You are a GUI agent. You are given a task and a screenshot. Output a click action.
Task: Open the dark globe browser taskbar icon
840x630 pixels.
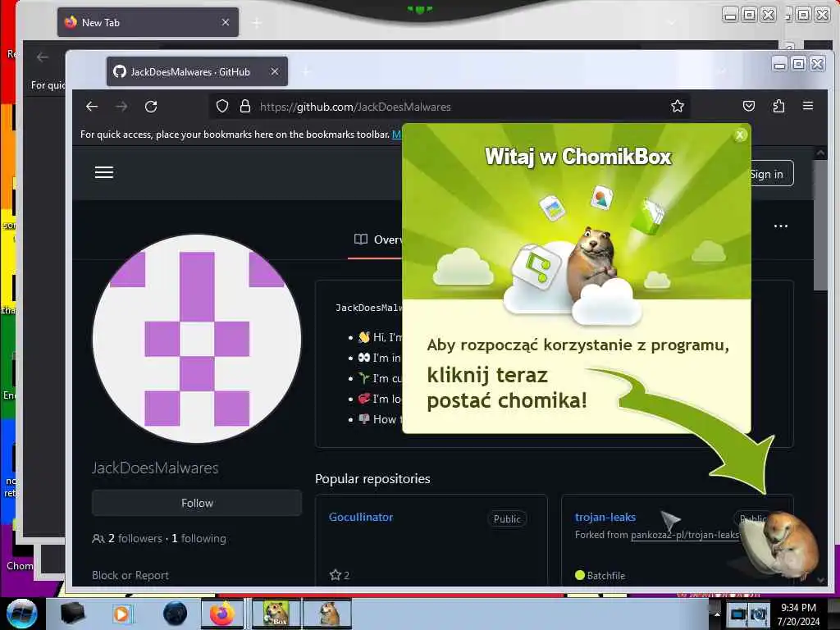point(175,614)
